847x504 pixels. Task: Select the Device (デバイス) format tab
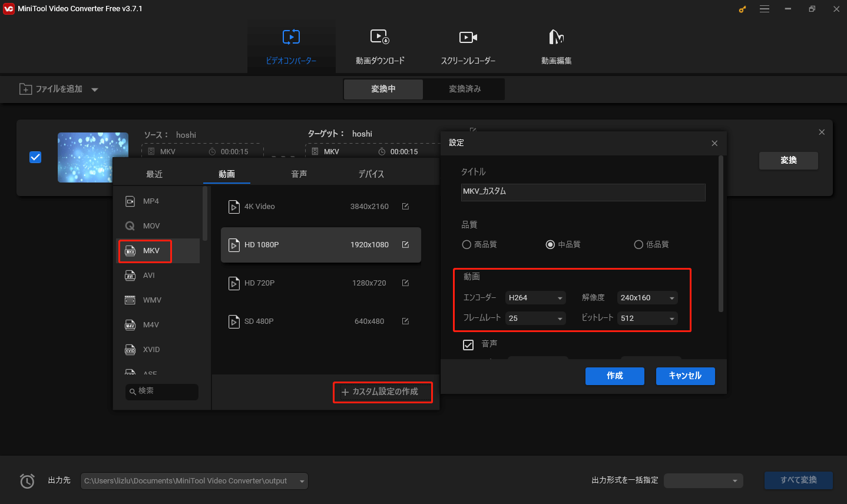pos(371,174)
